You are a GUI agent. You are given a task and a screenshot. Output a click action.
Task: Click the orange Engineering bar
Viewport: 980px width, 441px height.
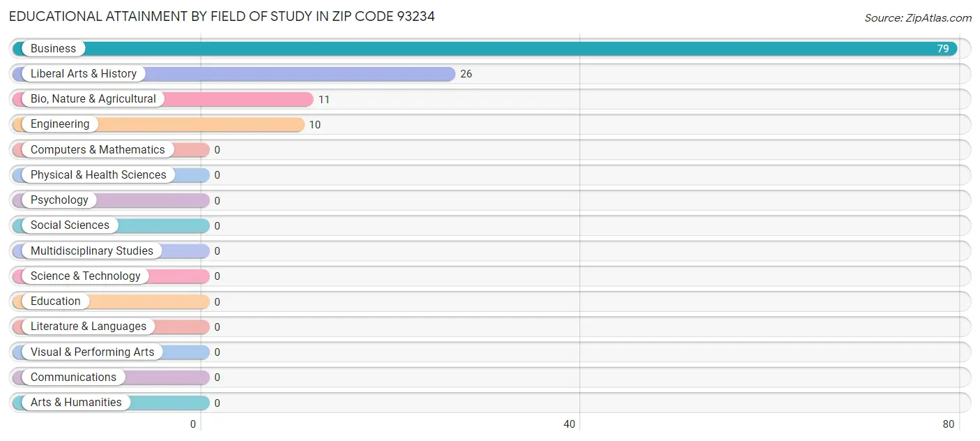(x=159, y=124)
